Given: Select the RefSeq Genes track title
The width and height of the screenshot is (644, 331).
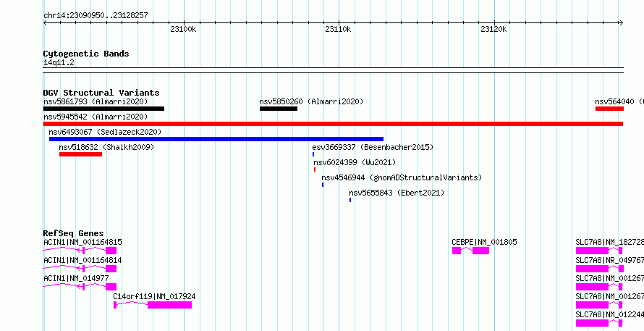Looking at the screenshot, I should (x=74, y=233).
